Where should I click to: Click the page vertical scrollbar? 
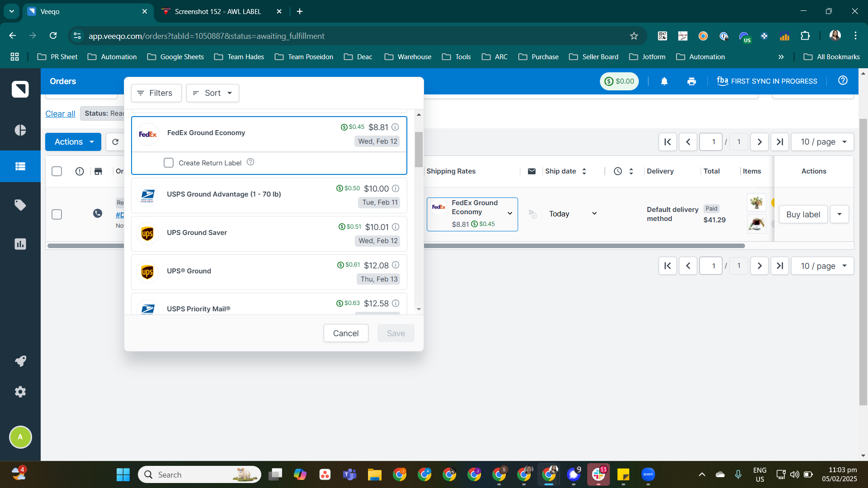pos(863,262)
